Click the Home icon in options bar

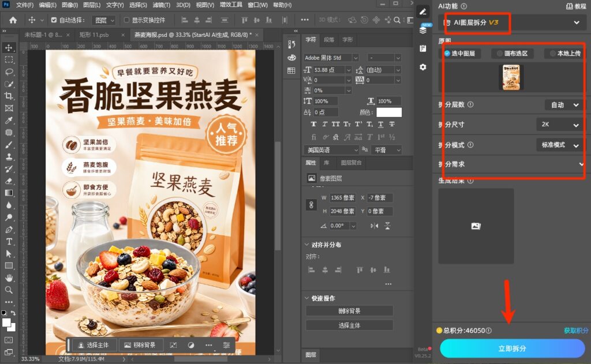click(13, 20)
